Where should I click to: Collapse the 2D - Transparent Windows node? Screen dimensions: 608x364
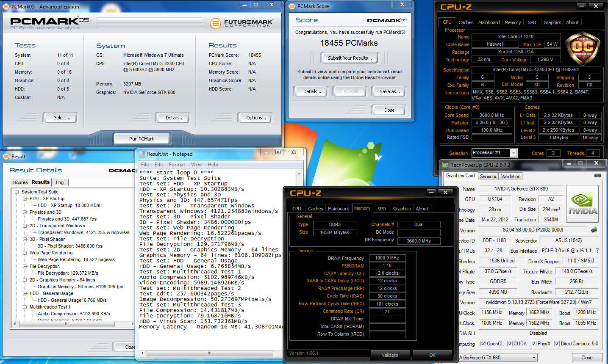point(25,226)
